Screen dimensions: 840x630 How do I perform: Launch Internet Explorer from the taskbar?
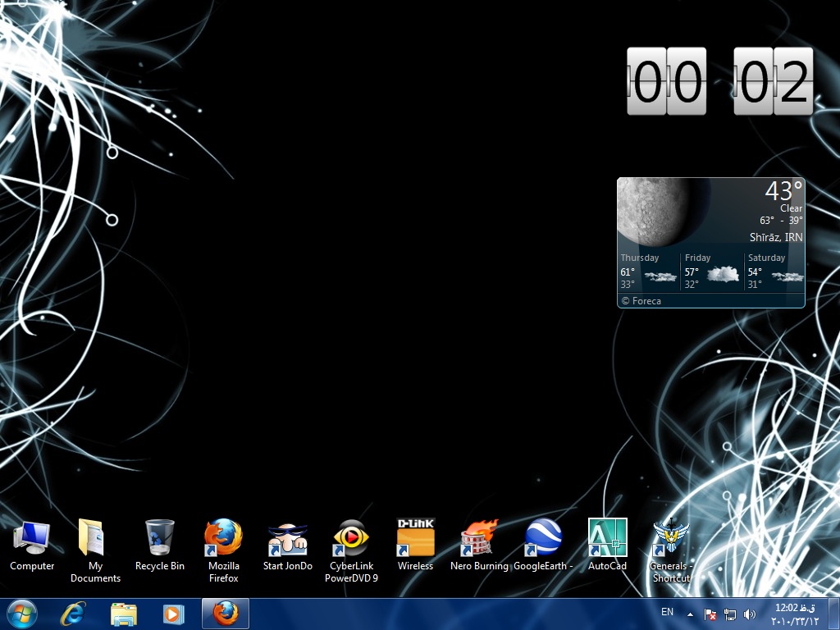click(73, 614)
